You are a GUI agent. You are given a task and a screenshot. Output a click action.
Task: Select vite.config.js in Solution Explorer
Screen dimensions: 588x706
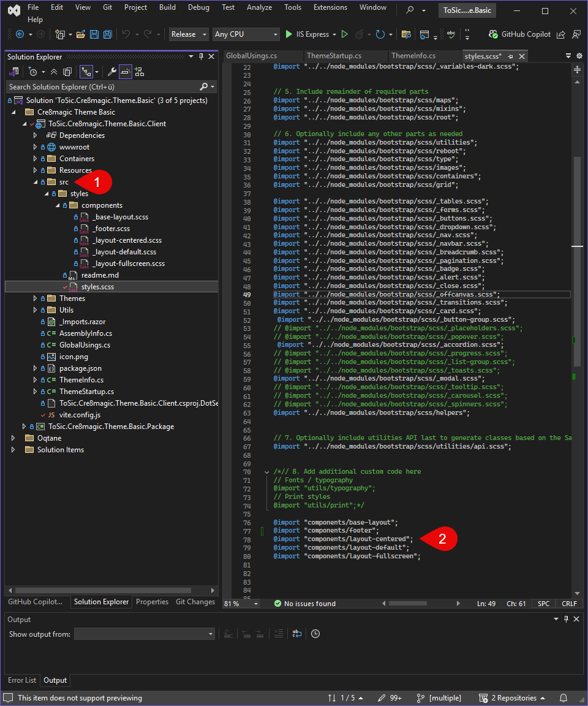pos(80,415)
